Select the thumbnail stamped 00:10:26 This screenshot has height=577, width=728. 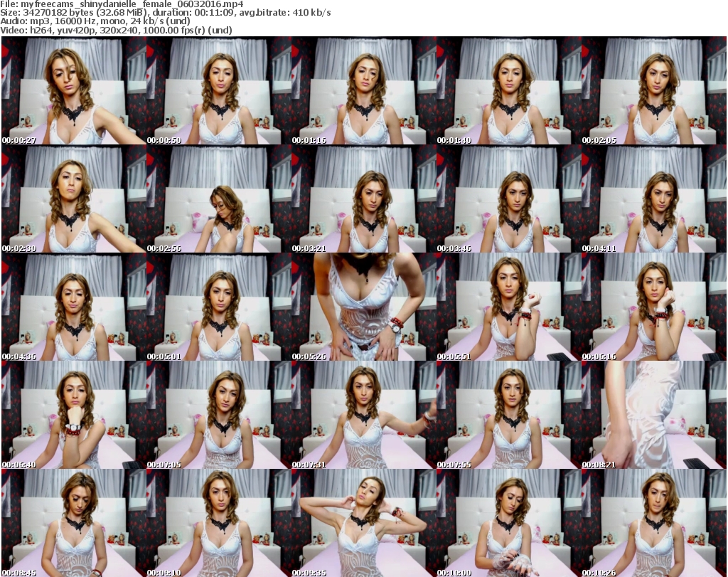coord(654,523)
